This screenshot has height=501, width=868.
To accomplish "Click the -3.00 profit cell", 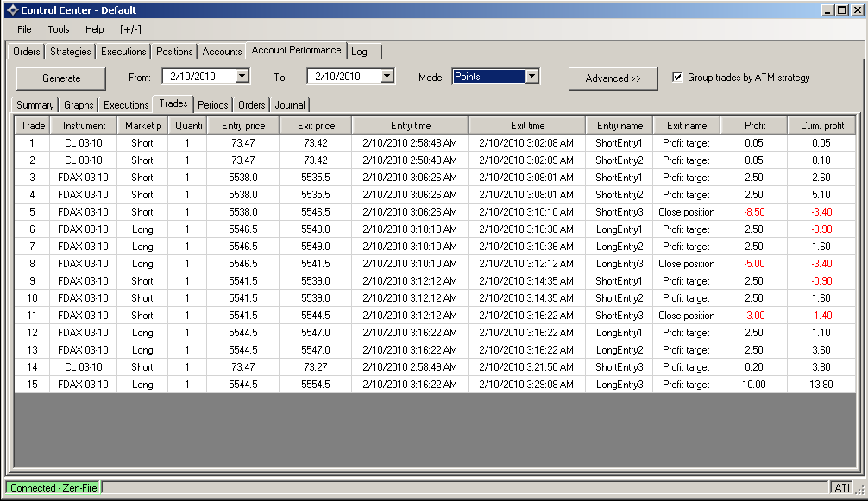I will pos(754,316).
